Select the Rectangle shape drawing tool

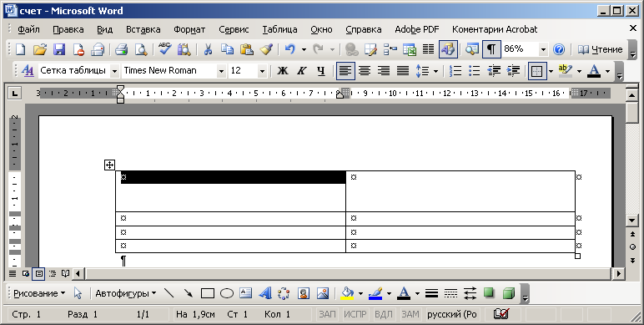[208, 293]
